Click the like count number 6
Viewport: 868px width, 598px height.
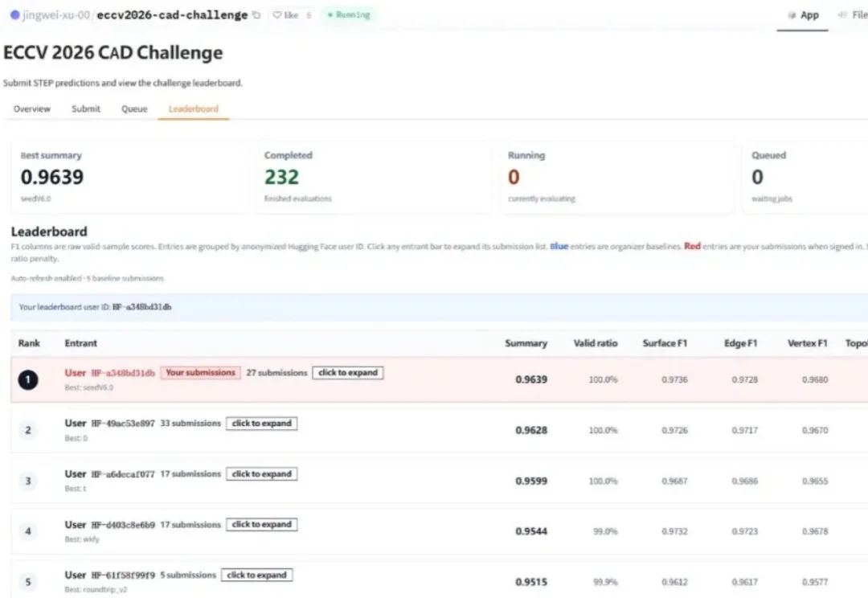pos(309,15)
